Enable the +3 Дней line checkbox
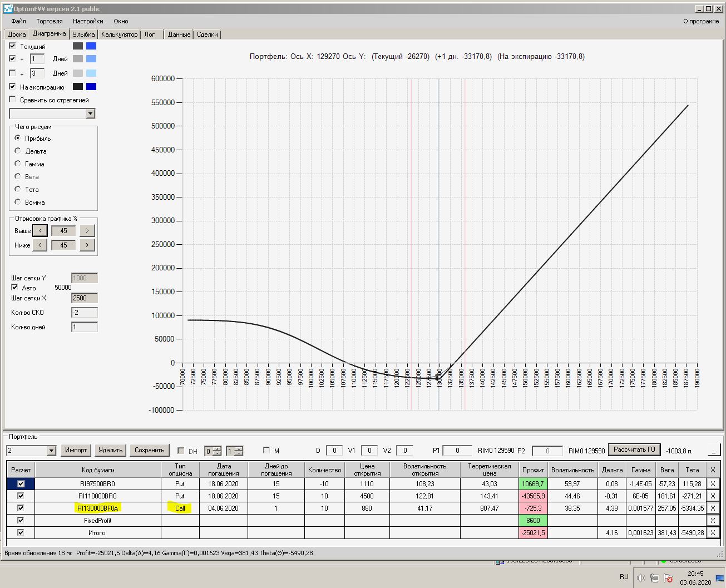The image size is (726, 588). 13,73
